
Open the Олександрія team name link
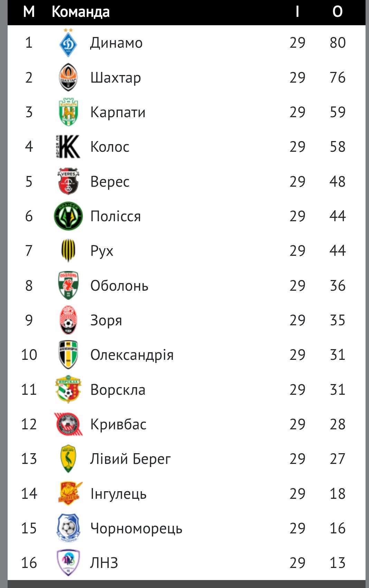132,355
